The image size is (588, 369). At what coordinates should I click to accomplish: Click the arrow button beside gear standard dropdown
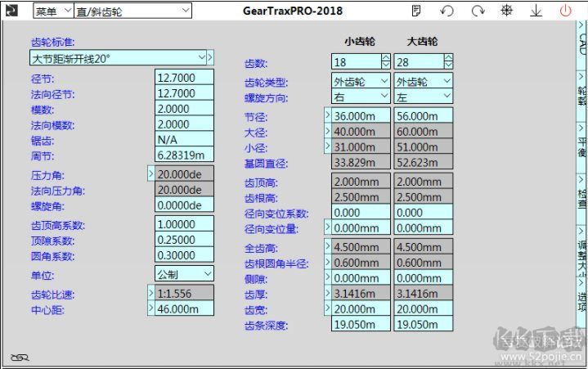click(210, 58)
